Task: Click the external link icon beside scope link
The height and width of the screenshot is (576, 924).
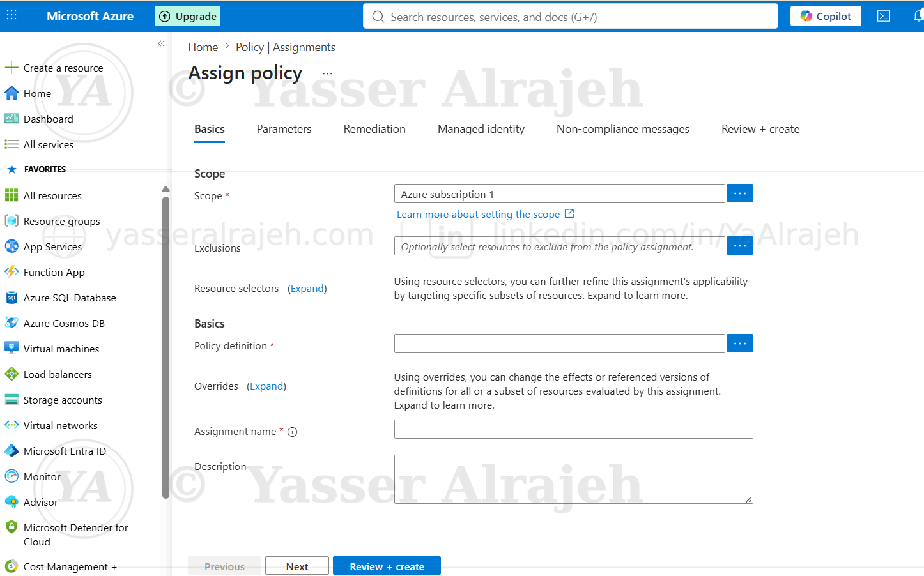Action: 569,213
